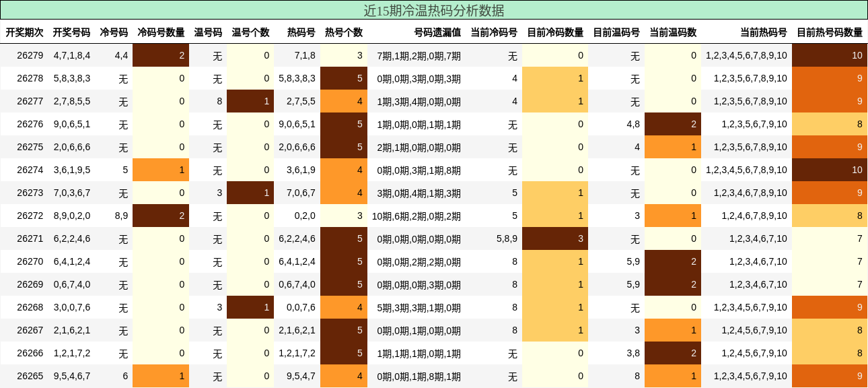
Task: Select the 热码号 column header
Action: pos(301,32)
